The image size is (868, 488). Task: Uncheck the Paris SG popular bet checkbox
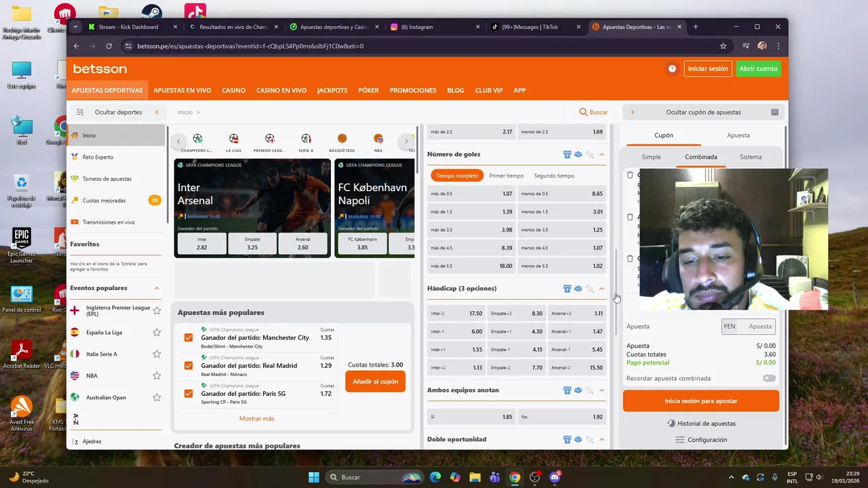click(x=189, y=393)
